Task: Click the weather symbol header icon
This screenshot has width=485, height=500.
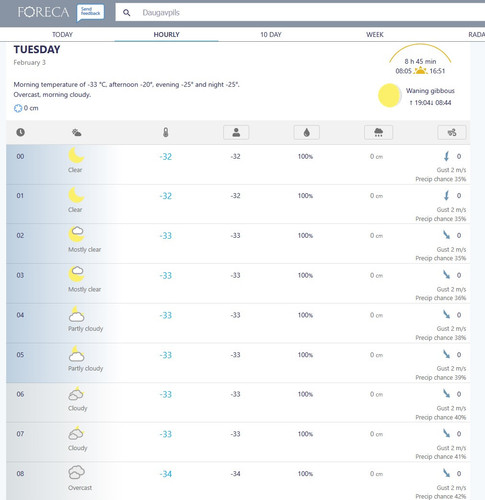Action: click(x=77, y=132)
